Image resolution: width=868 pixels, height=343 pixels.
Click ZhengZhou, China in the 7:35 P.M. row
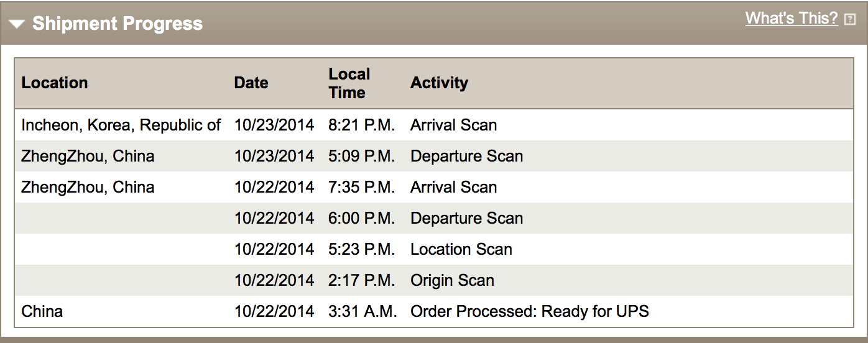88,187
